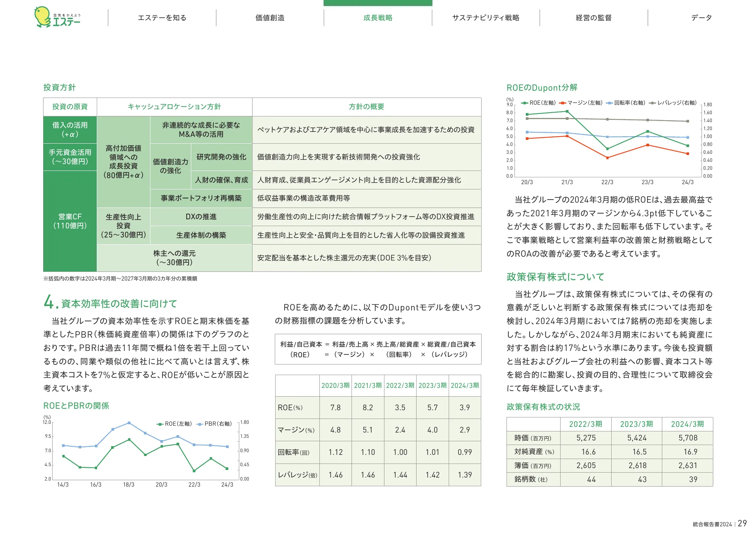This screenshot has height=535, width=756.
Task: Click the 投資の原資 column header
Action: click(x=70, y=107)
